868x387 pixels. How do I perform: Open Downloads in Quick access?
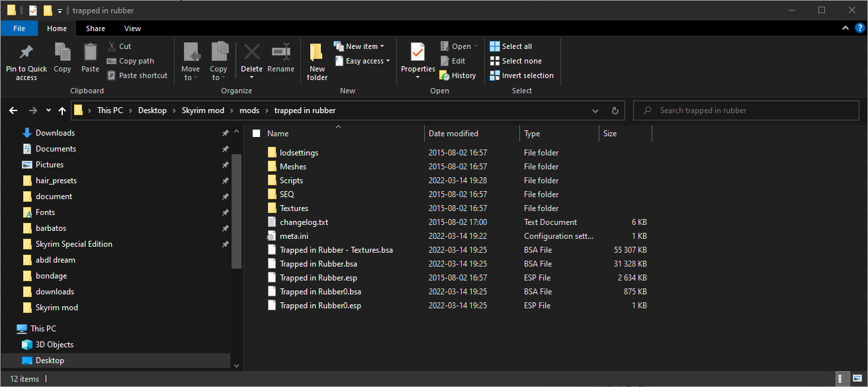click(55, 133)
